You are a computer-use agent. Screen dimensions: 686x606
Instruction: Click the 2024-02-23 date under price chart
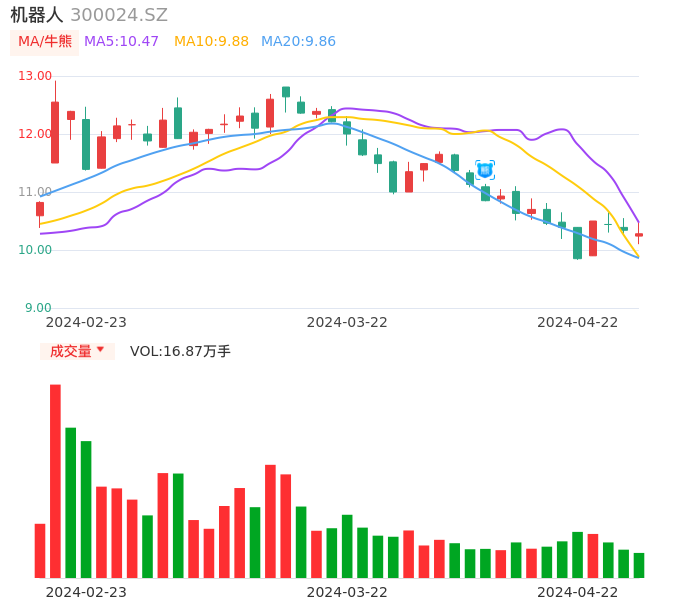pos(86,322)
